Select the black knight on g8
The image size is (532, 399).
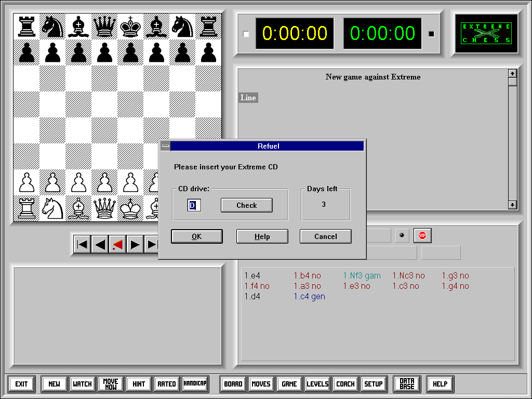(182, 26)
